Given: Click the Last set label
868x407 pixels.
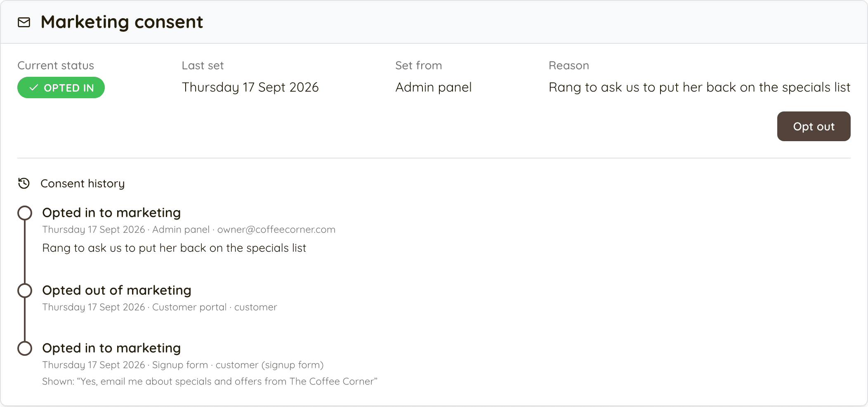Looking at the screenshot, I should (x=203, y=66).
